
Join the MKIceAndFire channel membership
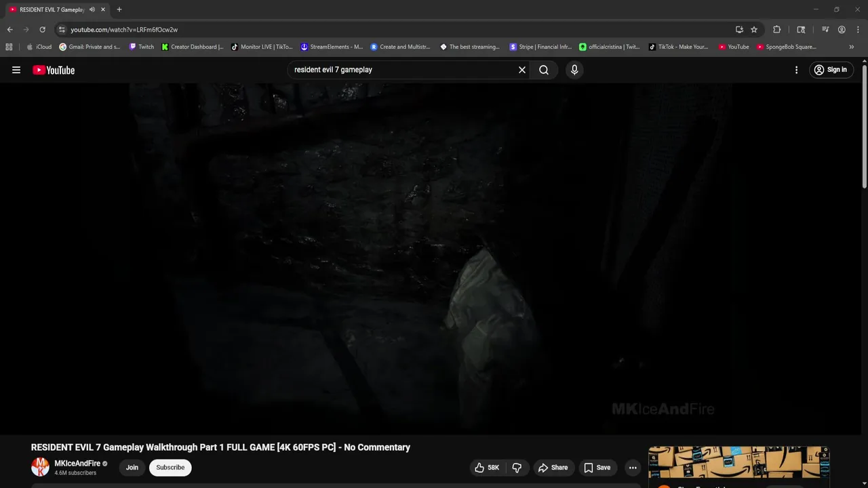click(132, 468)
